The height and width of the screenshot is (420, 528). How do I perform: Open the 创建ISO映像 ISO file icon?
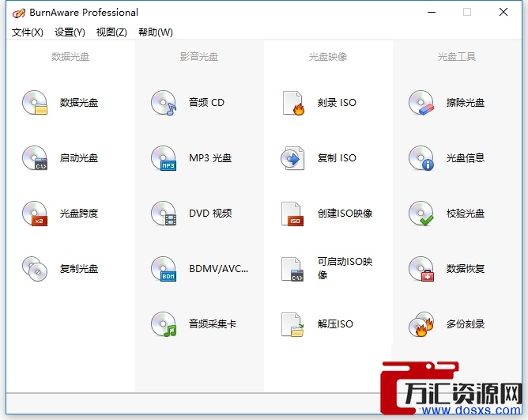pyautogui.click(x=292, y=213)
